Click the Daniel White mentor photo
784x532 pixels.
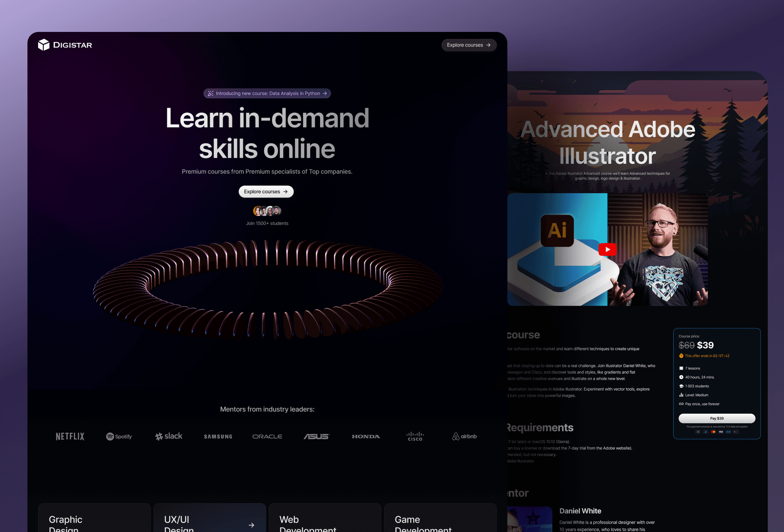[530, 519]
